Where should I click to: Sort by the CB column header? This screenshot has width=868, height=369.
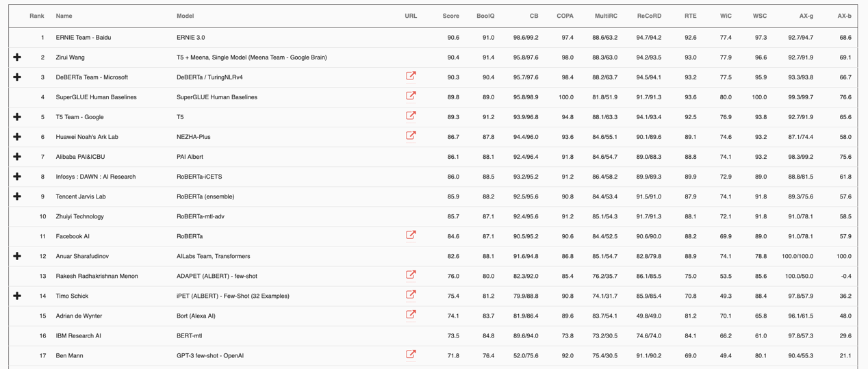pos(534,16)
